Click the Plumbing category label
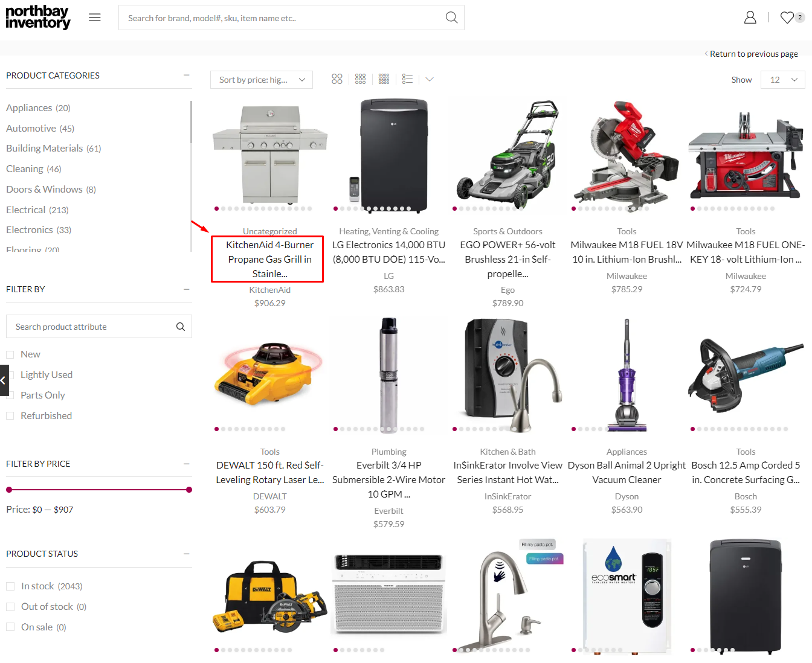 point(388,452)
